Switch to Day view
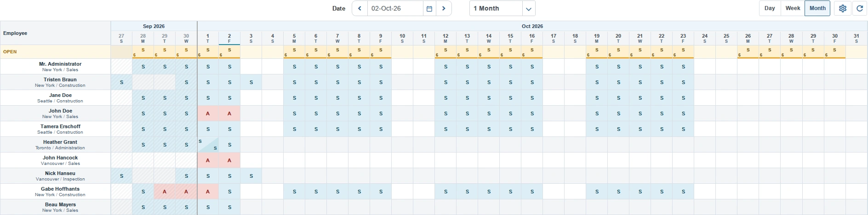868x215 pixels. point(770,8)
